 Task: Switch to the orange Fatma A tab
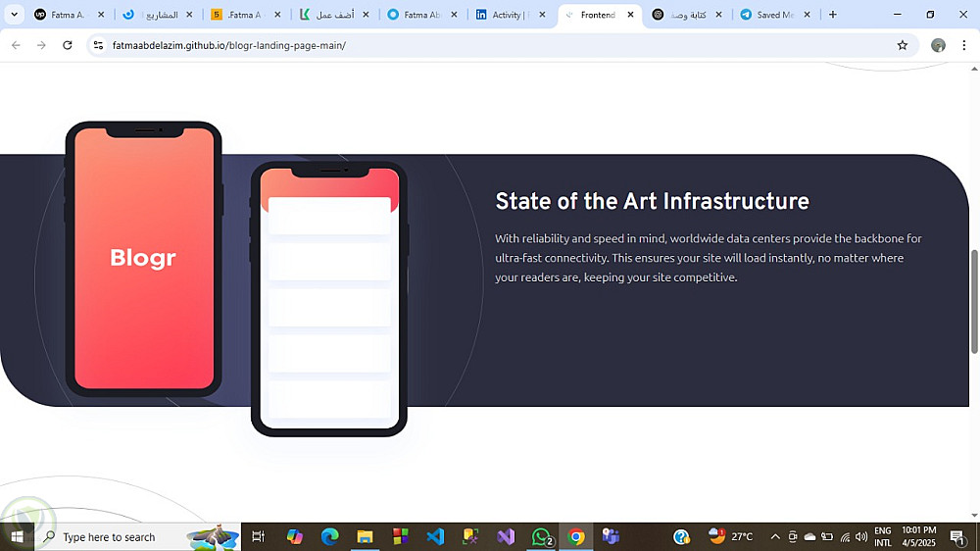[x=246, y=15]
